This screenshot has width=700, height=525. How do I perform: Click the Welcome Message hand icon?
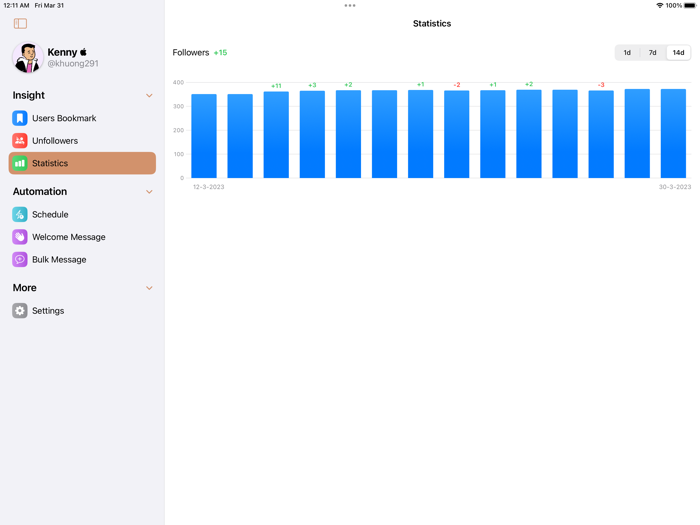click(20, 237)
